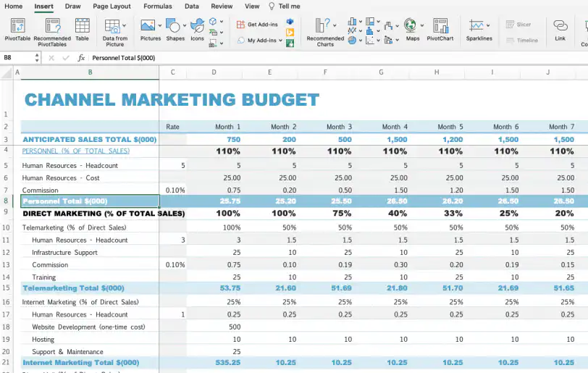
Task: Insert a Scatter chart
Action: [x=370, y=40]
